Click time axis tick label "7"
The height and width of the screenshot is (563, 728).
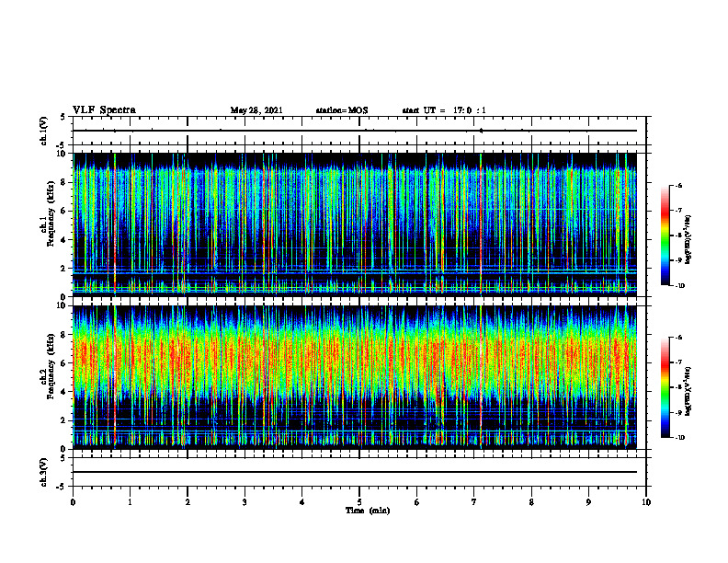point(474,502)
